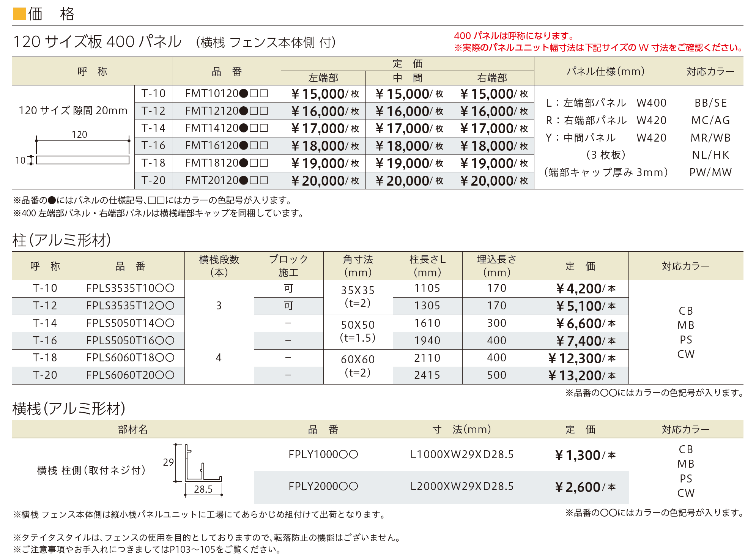Click the R：右端部パネル W420 spec line
The image size is (756, 558).
606,120
